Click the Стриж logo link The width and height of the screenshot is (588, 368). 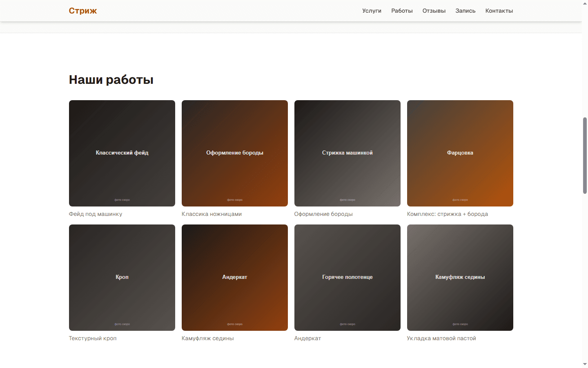tap(82, 11)
